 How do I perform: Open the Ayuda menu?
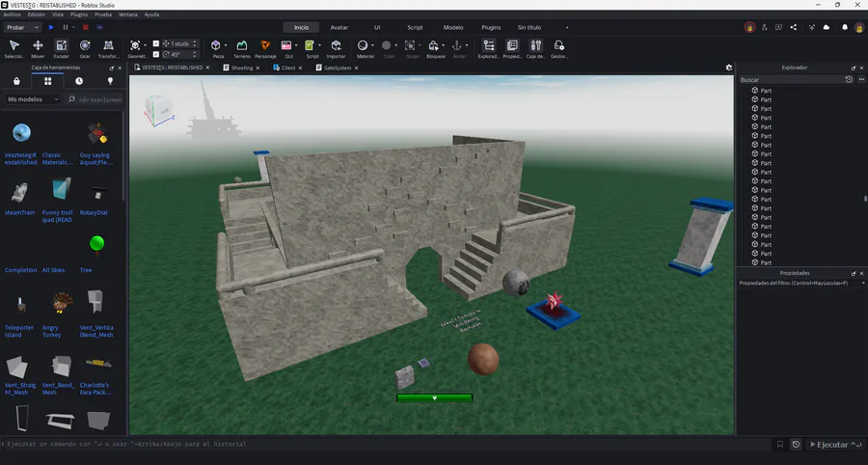tap(151, 14)
